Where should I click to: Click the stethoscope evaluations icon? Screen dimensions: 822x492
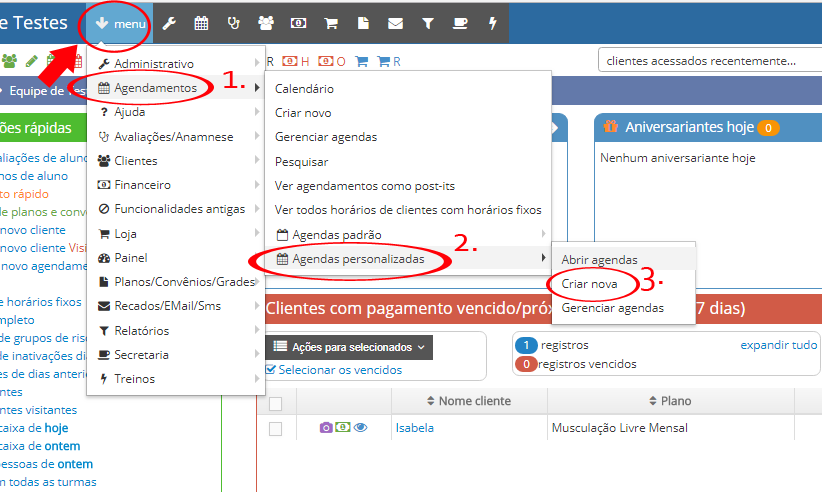click(233, 23)
